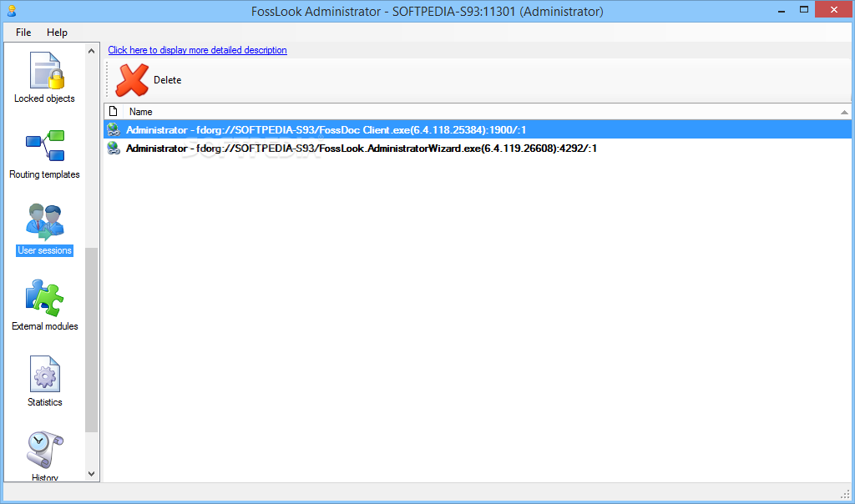The height and width of the screenshot is (504, 855).
Task: Minimize the FossLook Administrator window
Action: click(782, 10)
